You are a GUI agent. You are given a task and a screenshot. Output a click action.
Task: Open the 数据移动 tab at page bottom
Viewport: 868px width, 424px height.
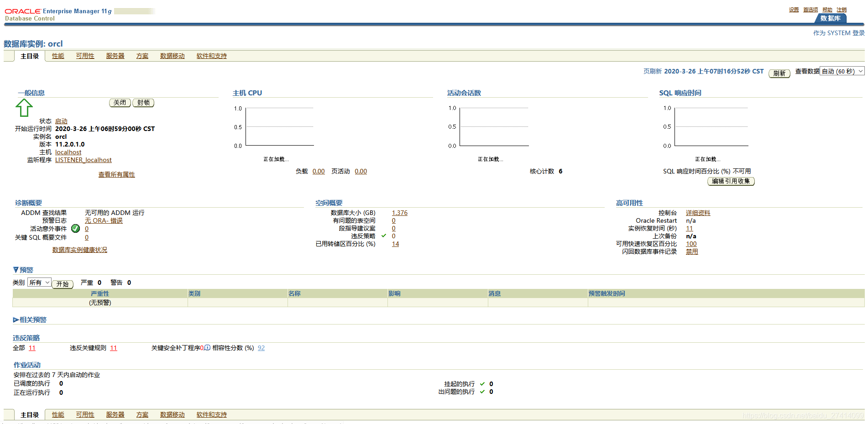pyautogui.click(x=173, y=415)
